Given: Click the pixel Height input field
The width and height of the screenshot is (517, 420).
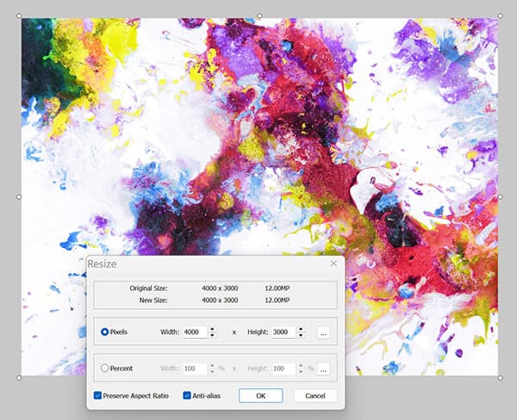Looking at the screenshot, I should click(x=283, y=332).
